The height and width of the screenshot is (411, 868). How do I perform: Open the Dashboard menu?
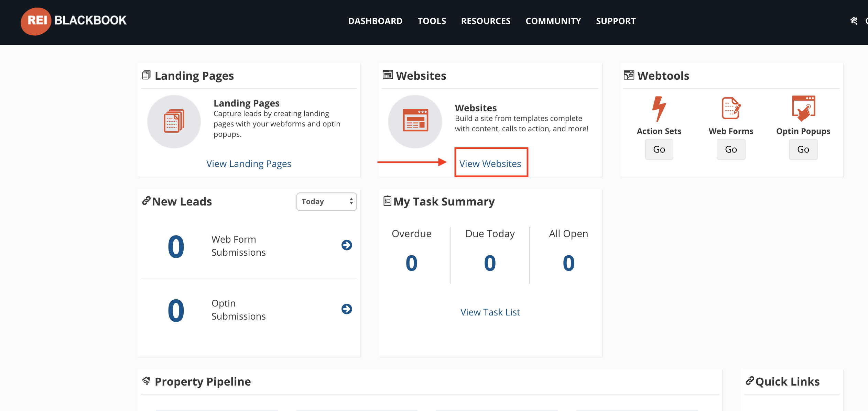[x=375, y=21]
